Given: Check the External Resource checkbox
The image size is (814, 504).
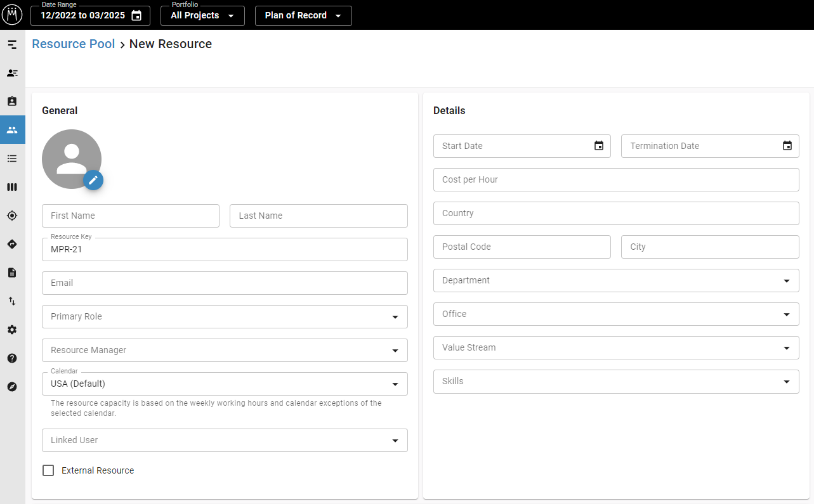Looking at the screenshot, I should [48, 470].
